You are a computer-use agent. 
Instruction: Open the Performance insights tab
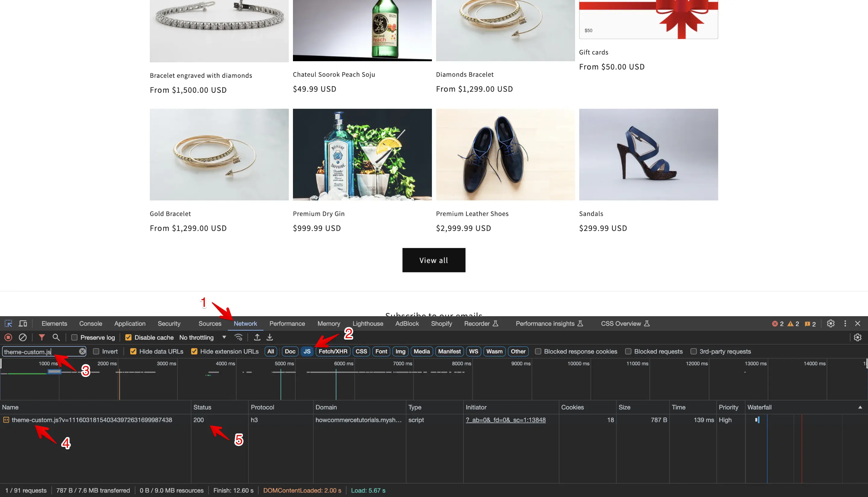549,323
